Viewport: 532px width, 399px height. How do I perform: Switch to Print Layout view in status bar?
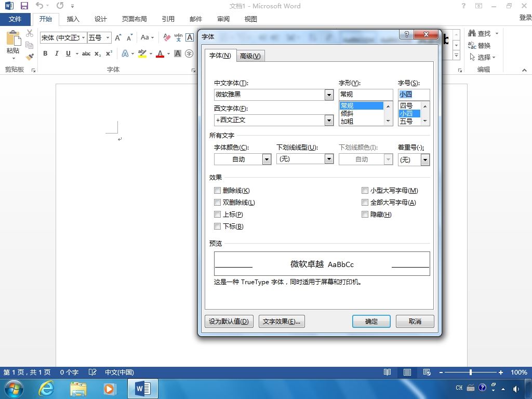coord(407,372)
